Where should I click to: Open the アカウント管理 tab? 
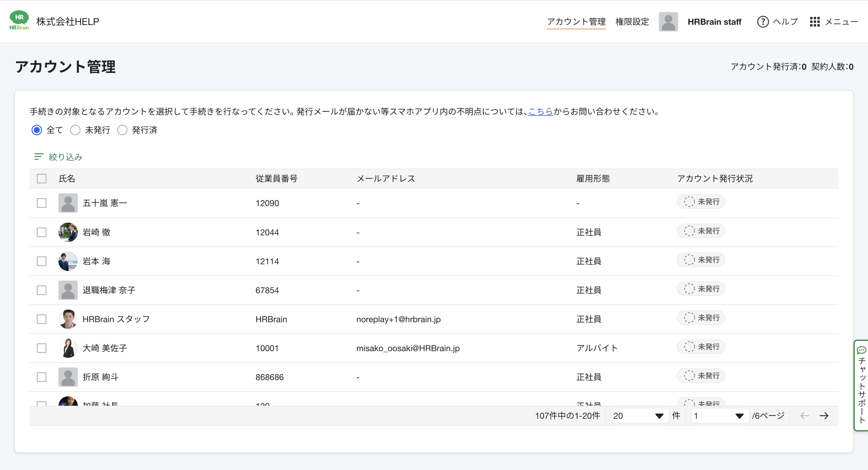(x=576, y=22)
